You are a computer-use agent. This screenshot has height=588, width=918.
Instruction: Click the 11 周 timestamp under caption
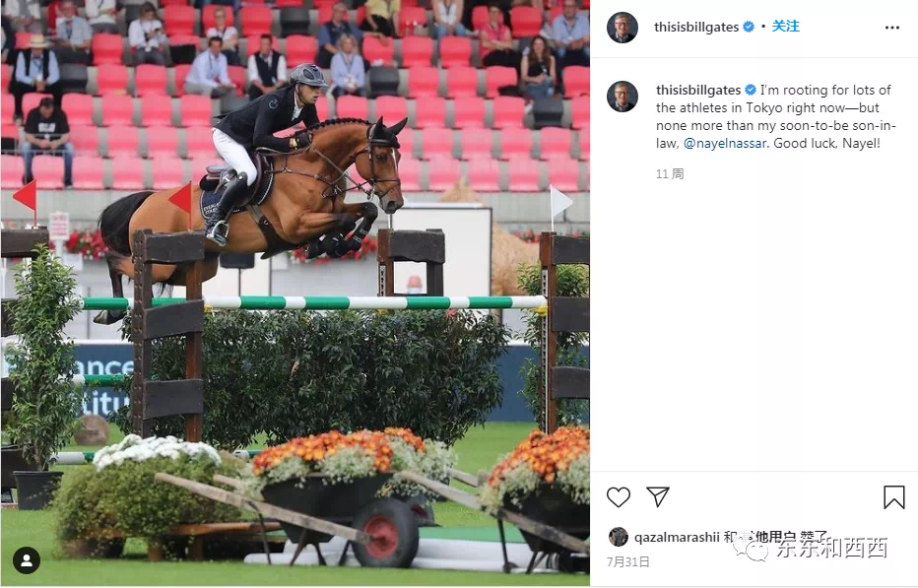pos(670,174)
